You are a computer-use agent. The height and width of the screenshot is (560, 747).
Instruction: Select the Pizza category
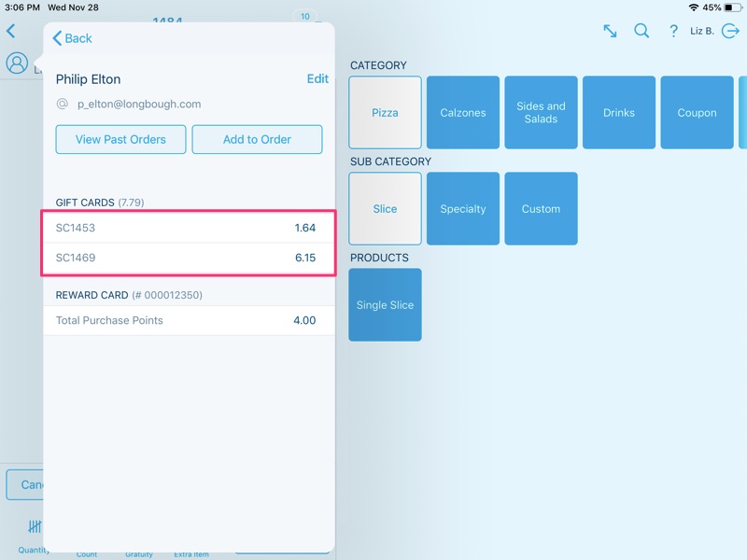[385, 113]
